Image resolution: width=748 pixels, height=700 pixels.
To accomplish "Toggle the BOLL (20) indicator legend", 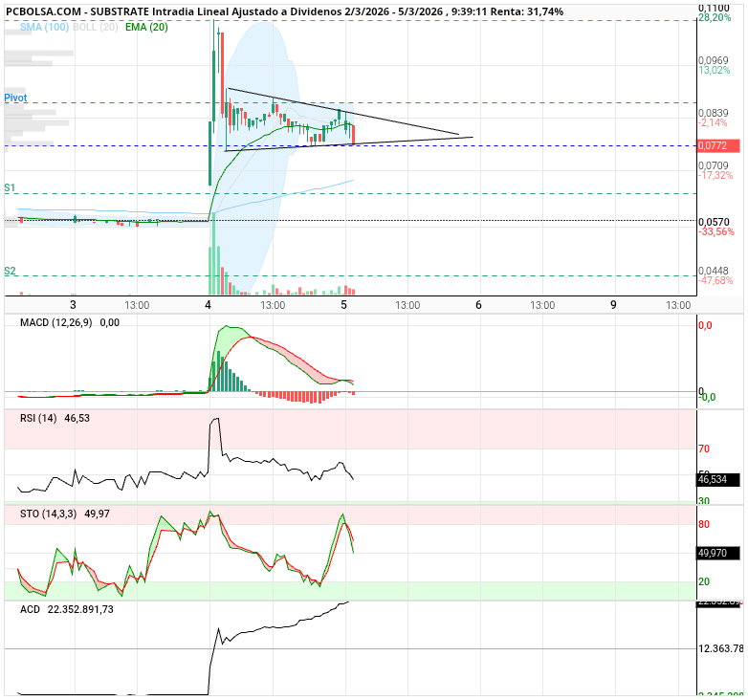I will pyautogui.click(x=97, y=27).
